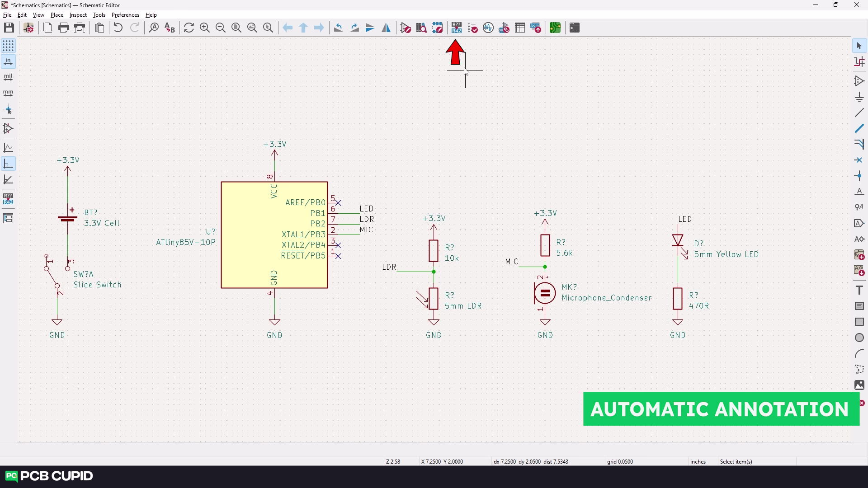Open the Electrical Rules Checker
The height and width of the screenshot is (488, 868).
pos(472,28)
